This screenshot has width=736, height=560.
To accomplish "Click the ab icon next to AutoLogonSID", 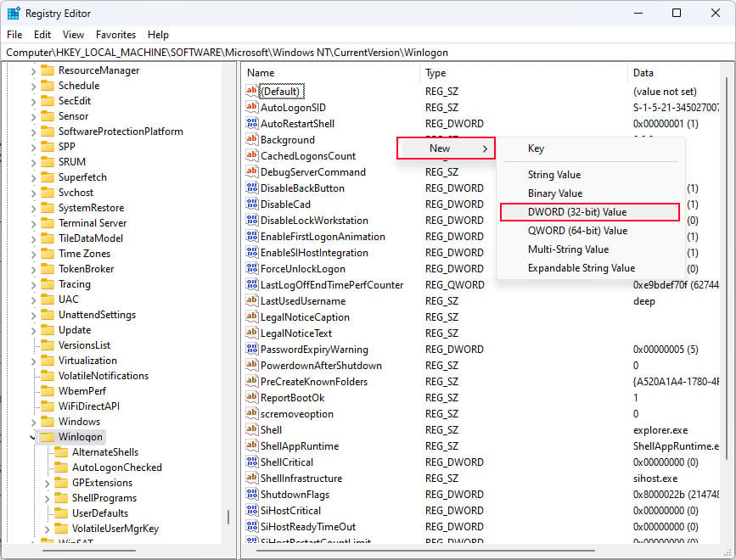I will [250, 108].
